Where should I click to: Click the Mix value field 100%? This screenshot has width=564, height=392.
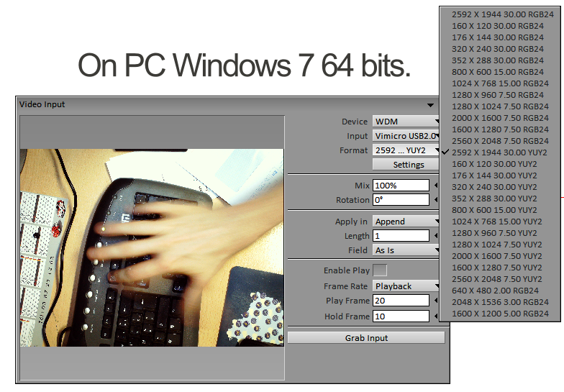401,186
